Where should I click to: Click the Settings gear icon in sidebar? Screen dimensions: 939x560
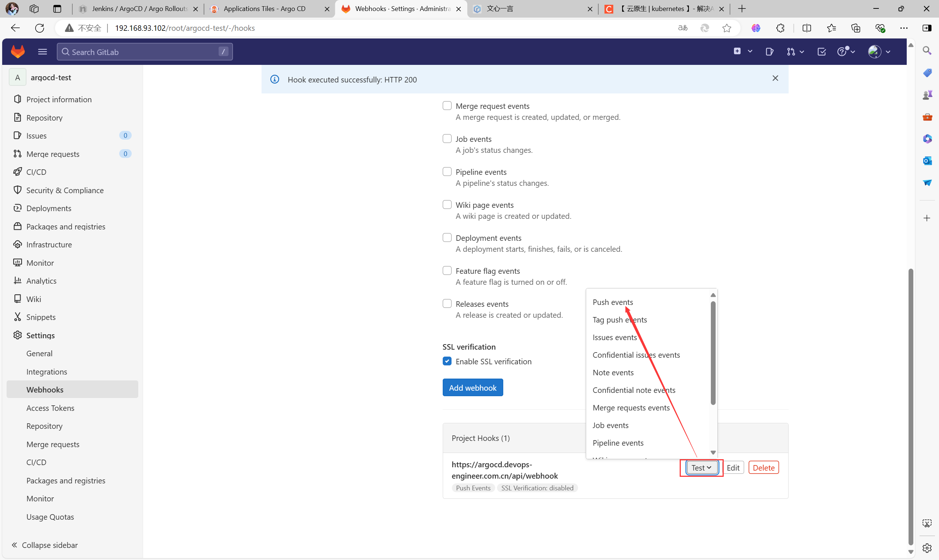click(x=17, y=335)
